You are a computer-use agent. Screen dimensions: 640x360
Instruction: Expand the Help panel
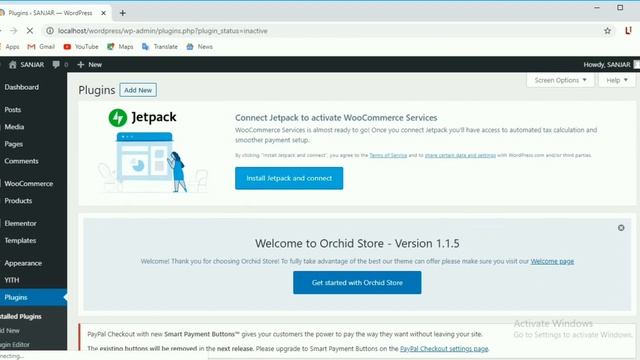(x=617, y=80)
